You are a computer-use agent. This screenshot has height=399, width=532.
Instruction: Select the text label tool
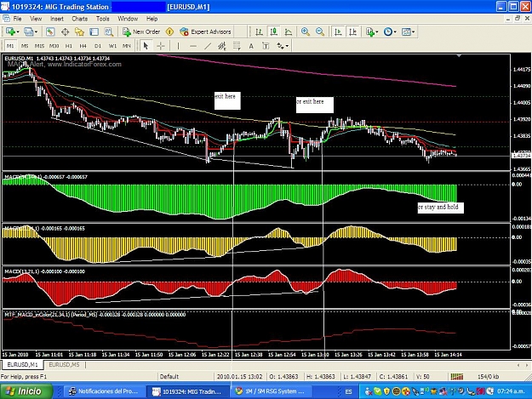(266, 46)
